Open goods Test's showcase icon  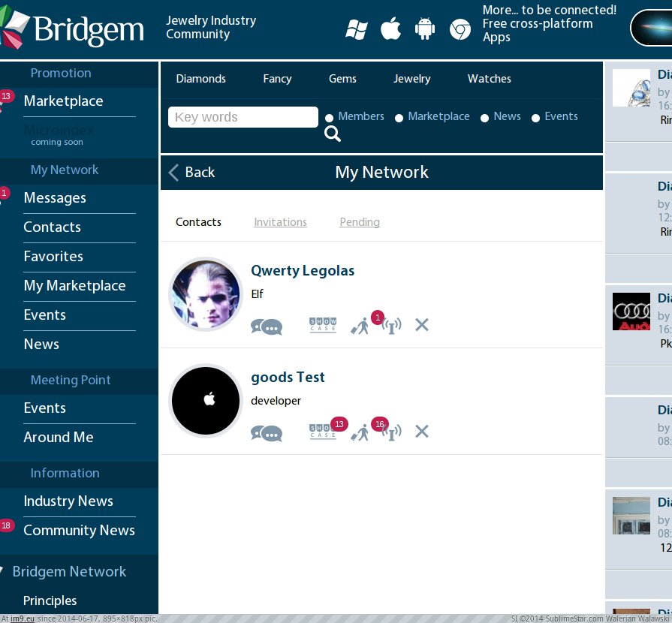point(323,432)
